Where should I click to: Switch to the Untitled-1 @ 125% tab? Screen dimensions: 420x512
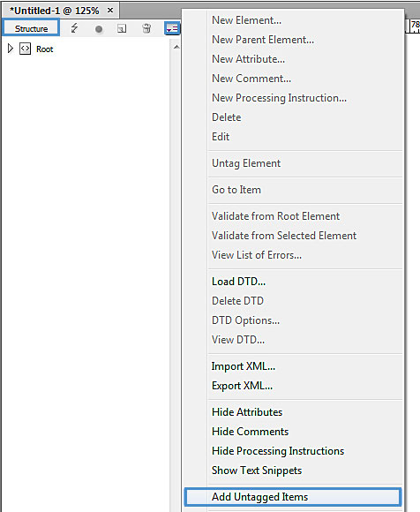tap(54, 11)
